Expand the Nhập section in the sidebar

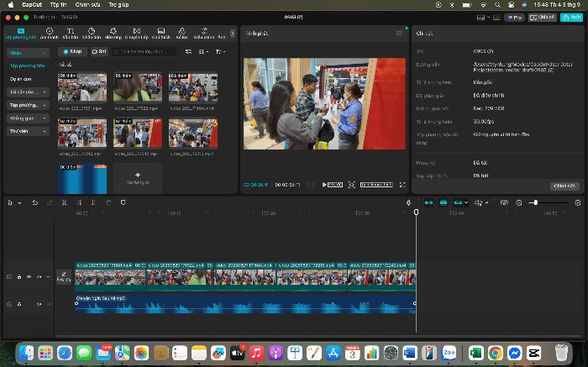[28, 53]
